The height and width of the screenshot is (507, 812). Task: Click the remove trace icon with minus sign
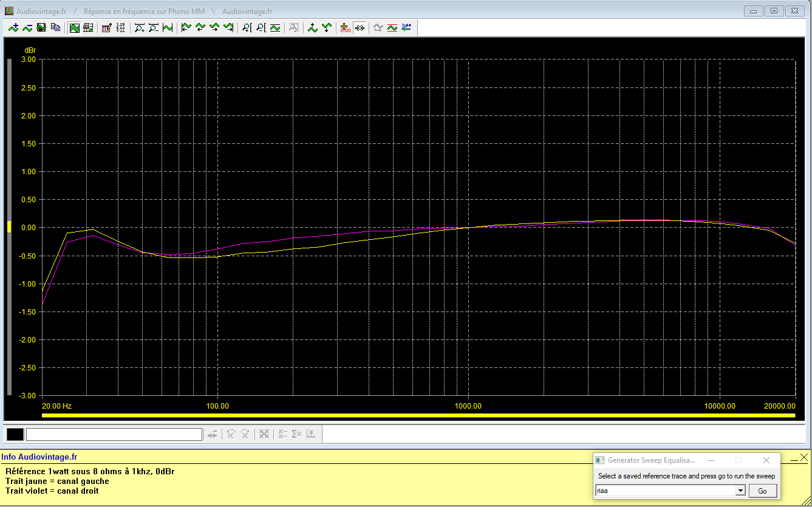coord(27,27)
